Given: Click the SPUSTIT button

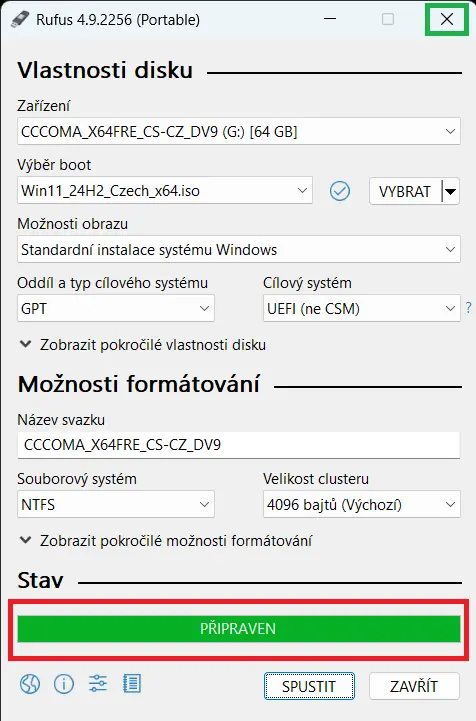Looking at the screenshot, I should 309,686.
